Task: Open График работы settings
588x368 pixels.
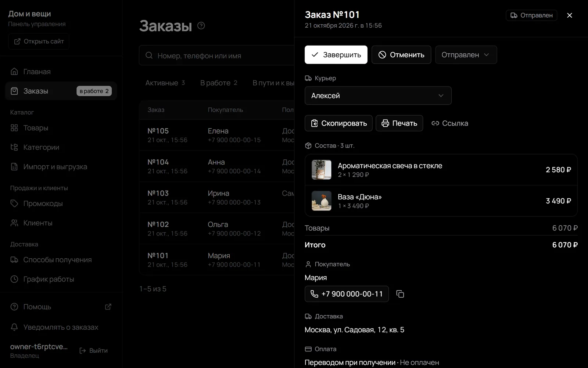Action: [61, 279]
